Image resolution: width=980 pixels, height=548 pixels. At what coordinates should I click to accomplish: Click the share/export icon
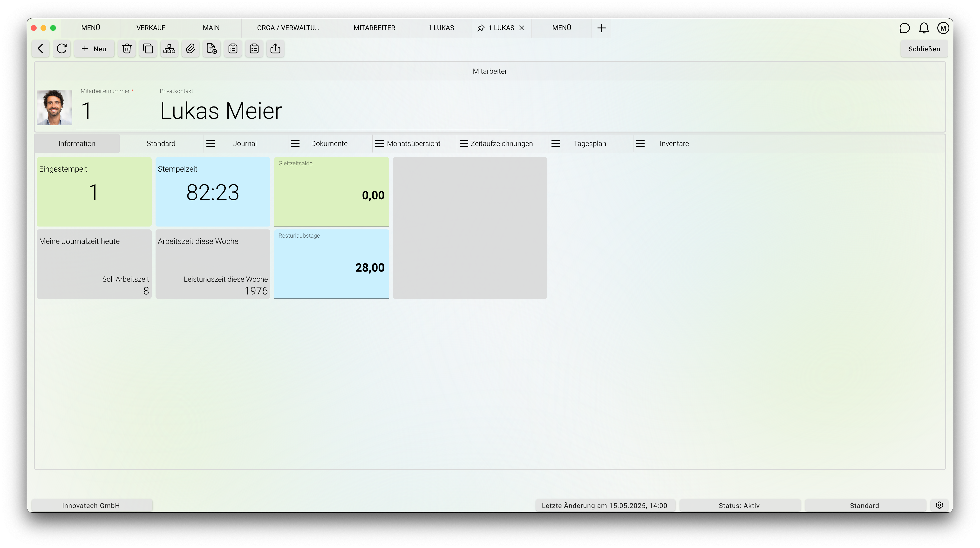[x=275, y=49]
